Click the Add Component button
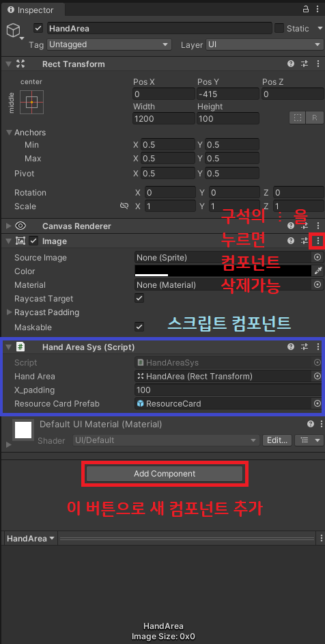Image resolution: width=325 pixels, height=644 pixels. 165,474
